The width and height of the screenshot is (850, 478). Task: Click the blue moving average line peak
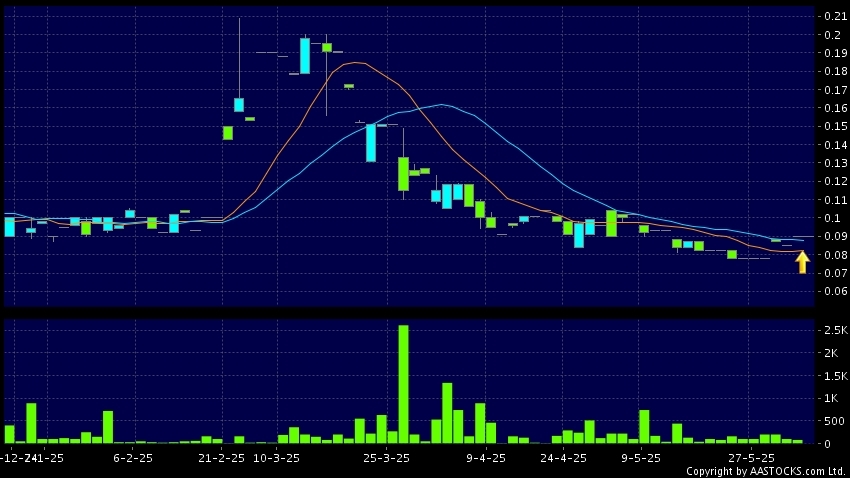pos(442,104)
